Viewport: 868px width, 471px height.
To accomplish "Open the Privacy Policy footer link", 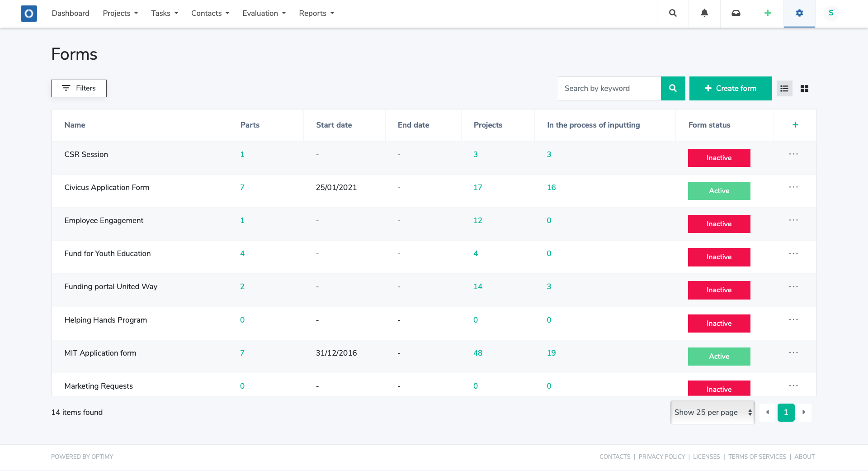I will 661,457.
